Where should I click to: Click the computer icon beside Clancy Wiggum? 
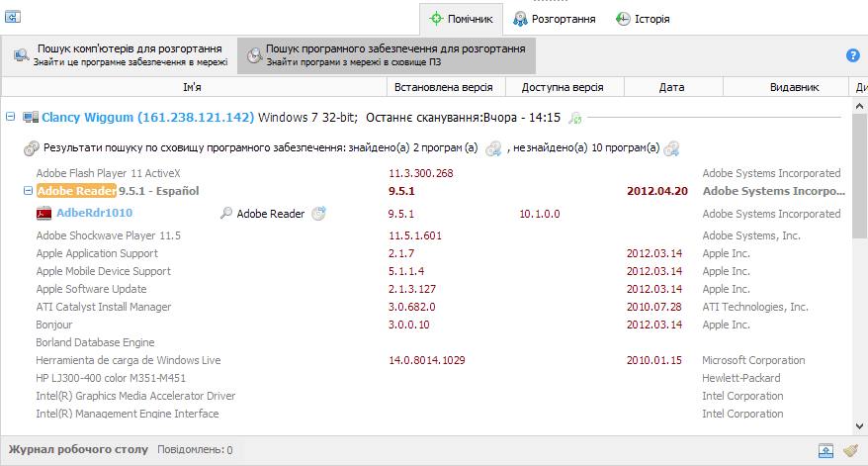coord(31,118)
